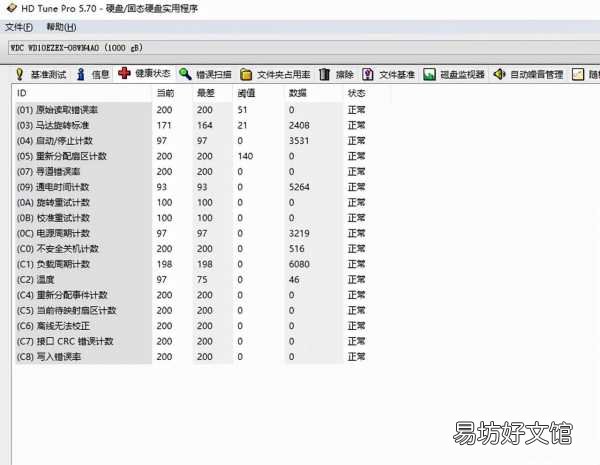Click the Erase trash bin icon
Screen dimensions: 600x465
pos(324,74)
